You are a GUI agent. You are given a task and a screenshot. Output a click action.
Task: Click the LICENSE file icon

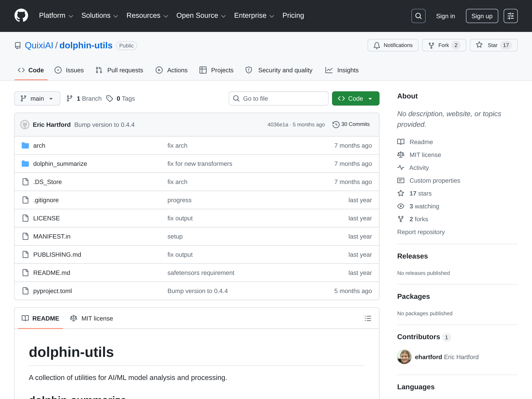pos(25,218)
